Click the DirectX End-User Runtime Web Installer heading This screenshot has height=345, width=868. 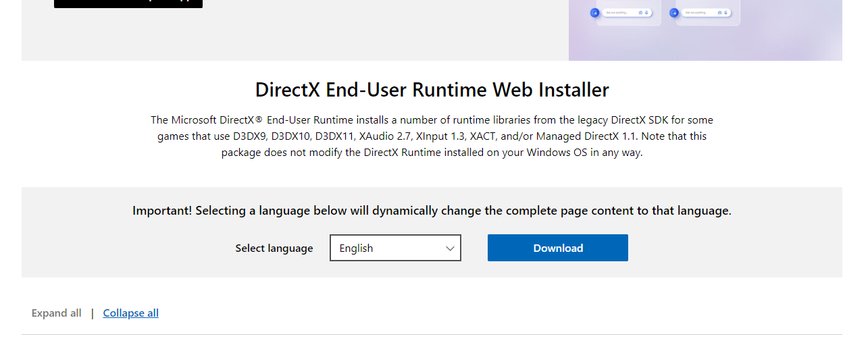tap(432, 90)
